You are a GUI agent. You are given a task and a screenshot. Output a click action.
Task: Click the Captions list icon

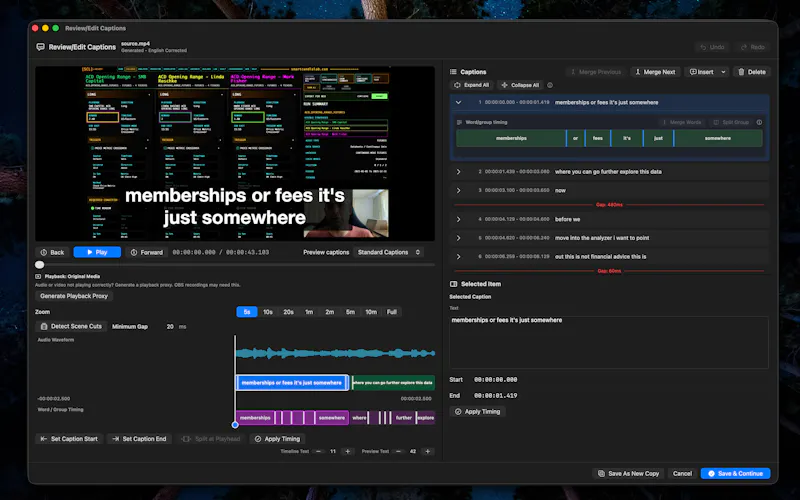tap(453, 72)
